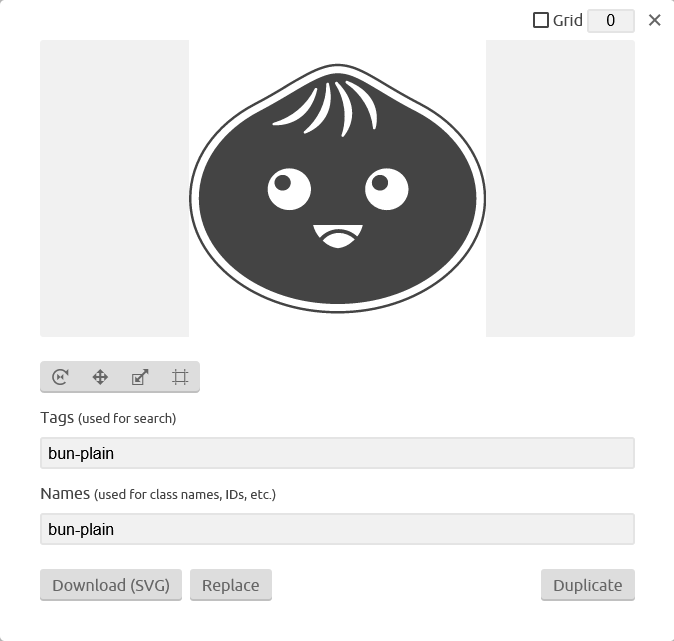Click the bun glyph's left eye
The width and height of the screenshot is (674, 641).
coord(289,189)
